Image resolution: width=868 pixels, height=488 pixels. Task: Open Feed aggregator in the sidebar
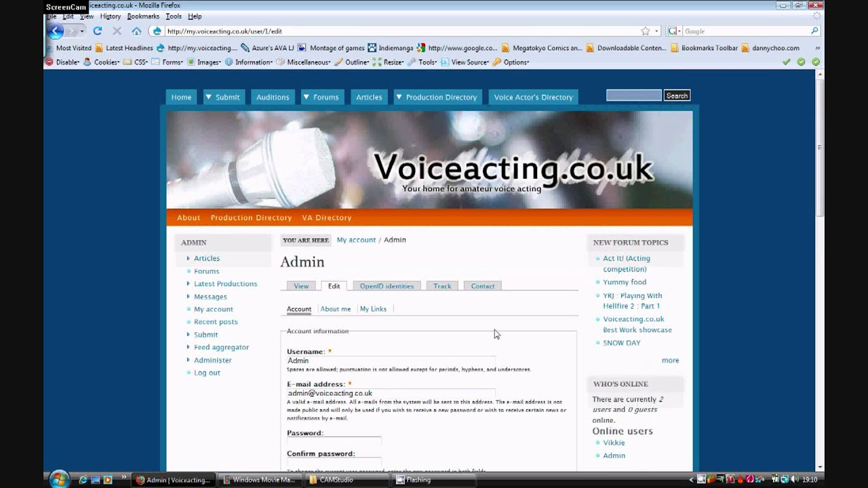(222, 347)
